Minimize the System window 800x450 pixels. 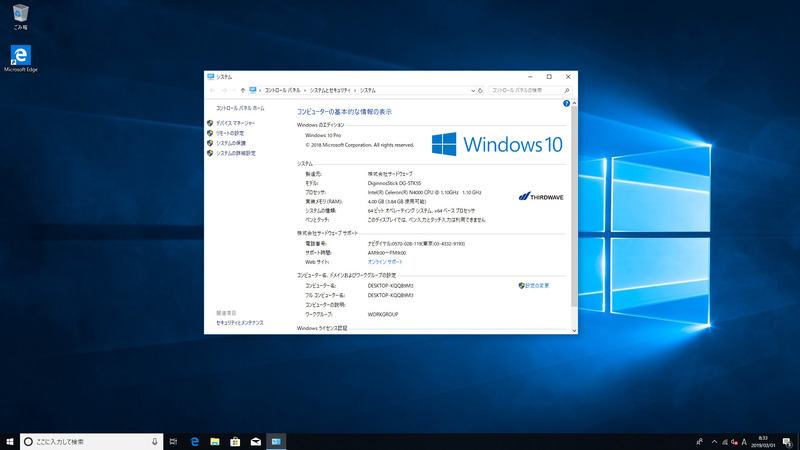tap(530, 77)
